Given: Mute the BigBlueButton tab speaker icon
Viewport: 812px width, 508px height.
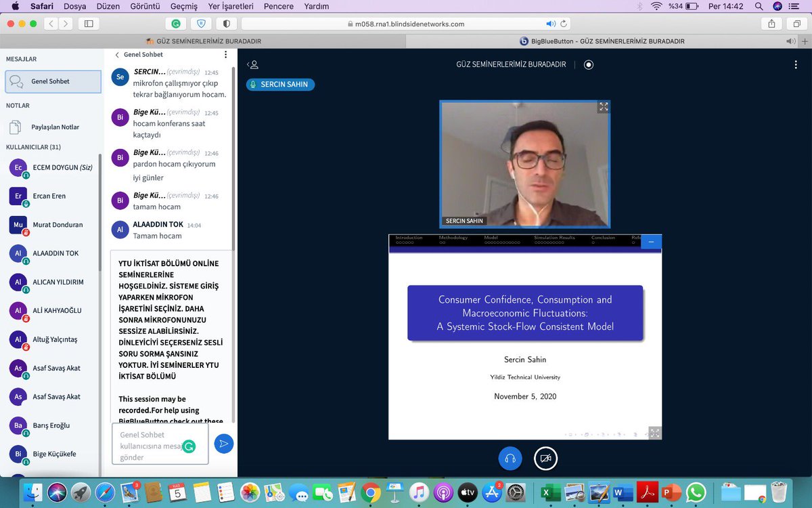Looking at the screenshot, I should 790,41.
